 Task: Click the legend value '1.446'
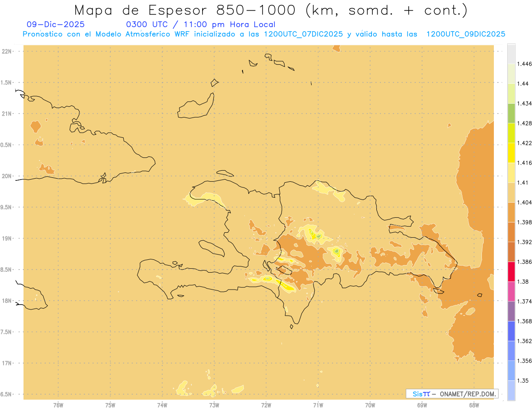coord(524,64)
